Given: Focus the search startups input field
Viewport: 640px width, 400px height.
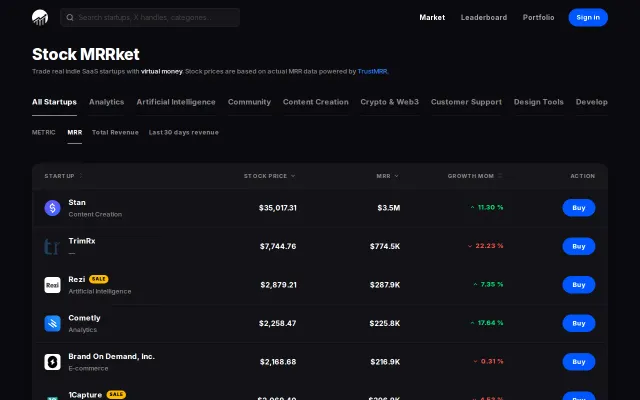Looking at the screenshot, I should [x=150, y=18].
